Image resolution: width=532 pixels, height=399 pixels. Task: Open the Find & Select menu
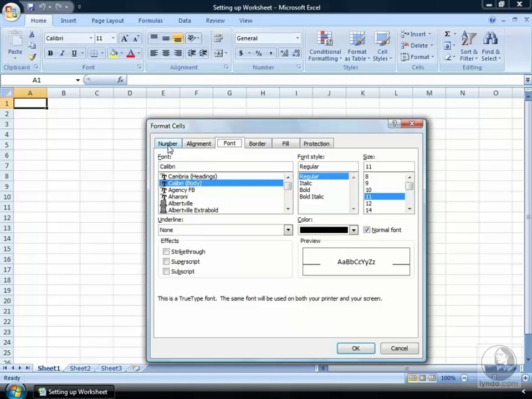tap(490, 47)
